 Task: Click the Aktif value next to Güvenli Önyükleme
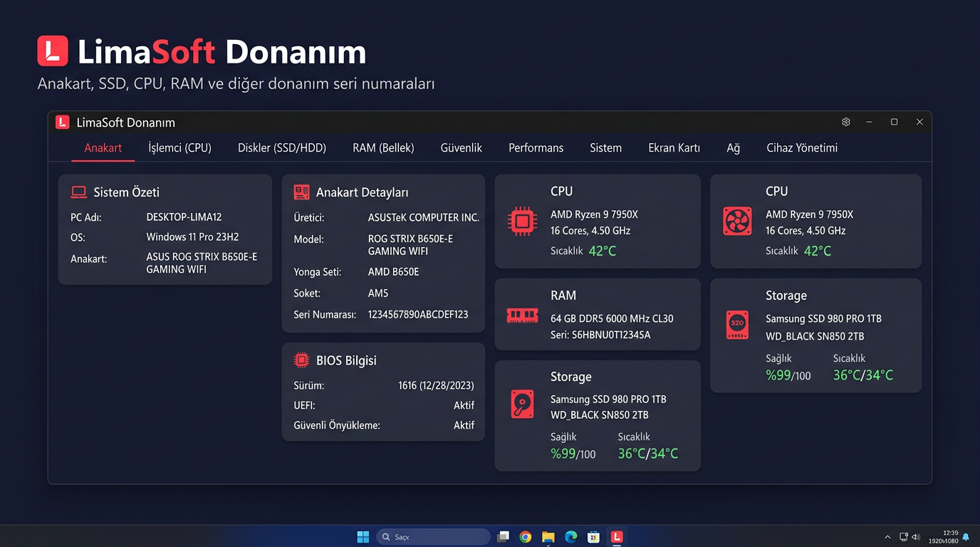[x=464, y=425]
